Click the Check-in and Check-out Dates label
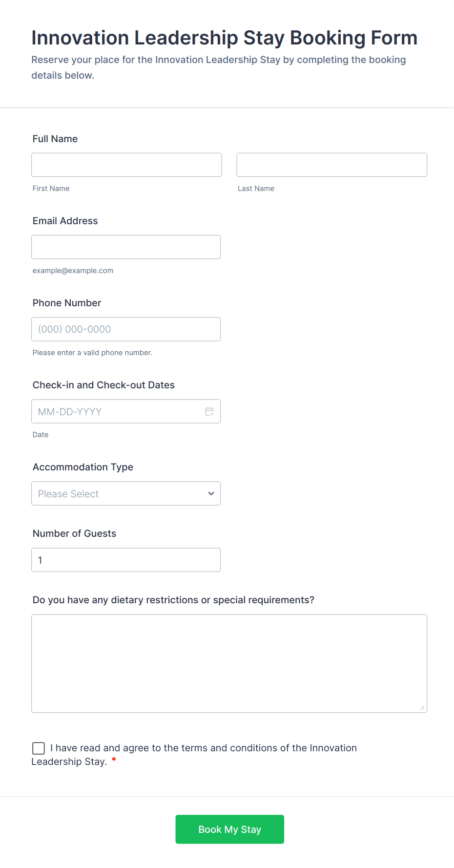Image resolution: width=454 pixels, height=868 pixels. pos(103,385)
